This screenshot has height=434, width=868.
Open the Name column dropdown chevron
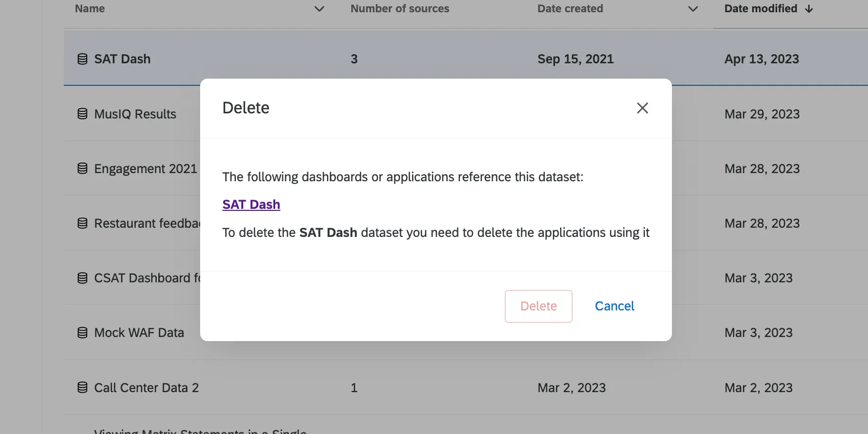(x=319, y=9)
